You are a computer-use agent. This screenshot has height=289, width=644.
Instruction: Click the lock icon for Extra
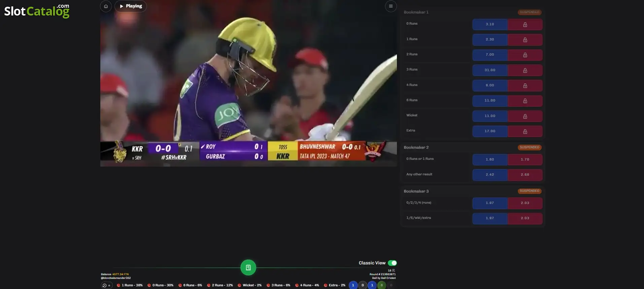click(x=525, y=131)
